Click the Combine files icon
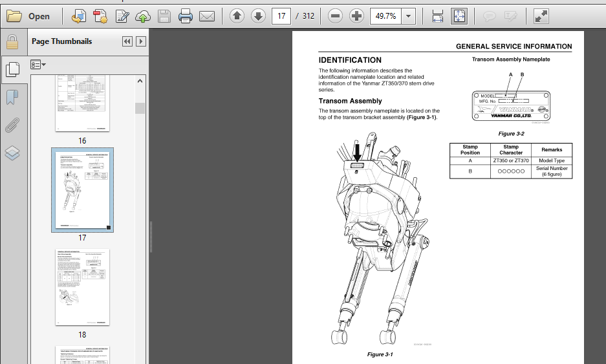606x364 pixels. click(100, 16)
